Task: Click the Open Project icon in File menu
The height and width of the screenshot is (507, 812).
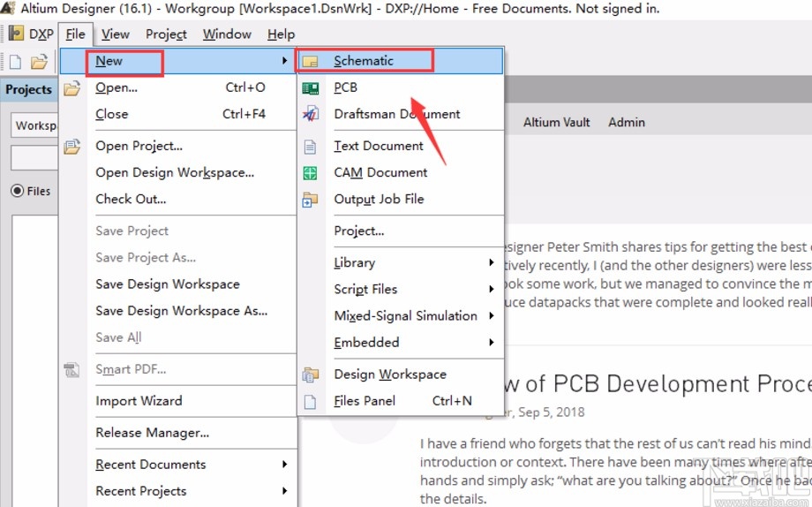Action: pos(72,147)
